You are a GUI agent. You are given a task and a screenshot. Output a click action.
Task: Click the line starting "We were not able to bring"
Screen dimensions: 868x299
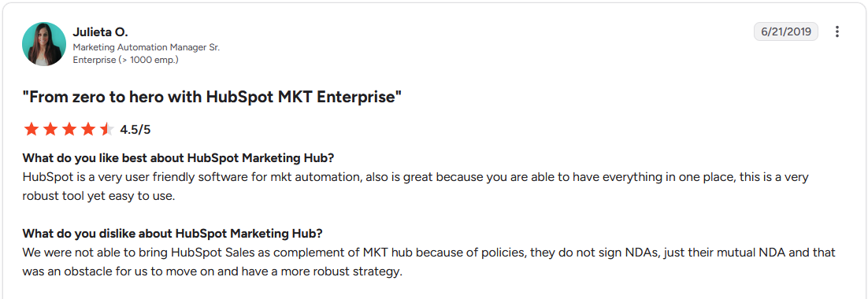429,253
